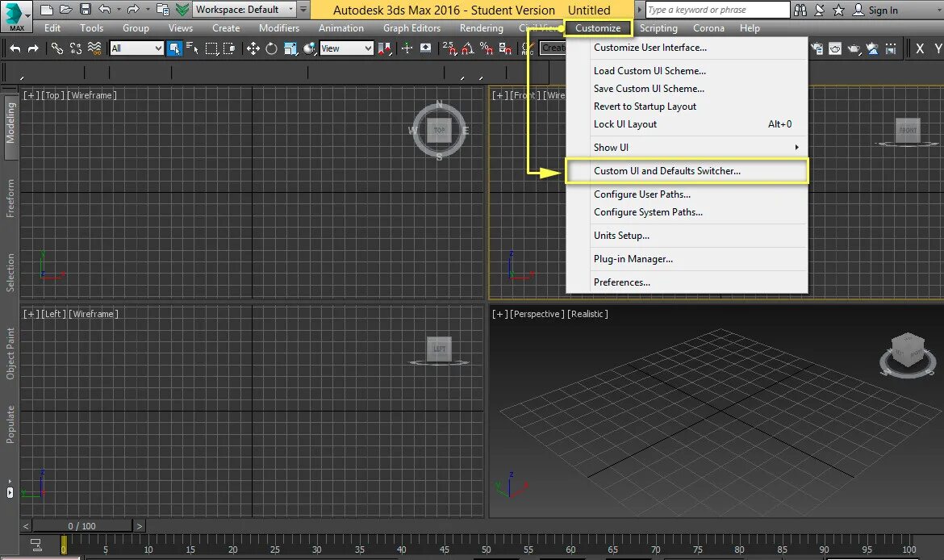Click the quick access Undo arrow
Viewport: 944px width, 560px height.
[105, 10]
